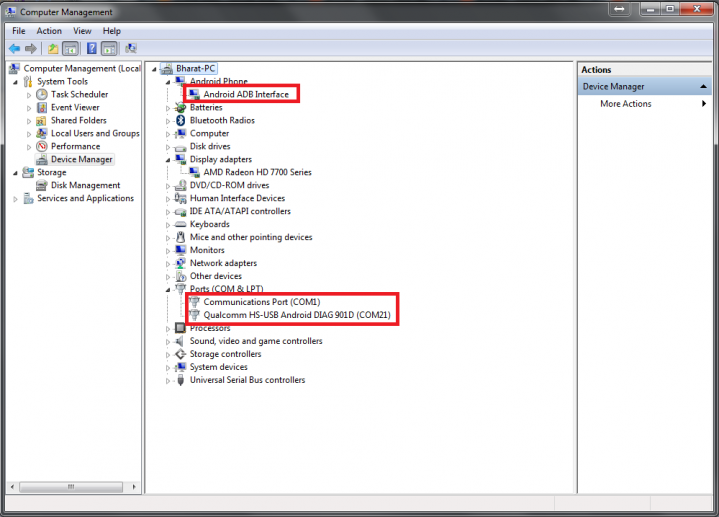Click Scan for hardware changes toolbar icon
The width and height of the screenshot is (719, 517).
pos(131,48)
